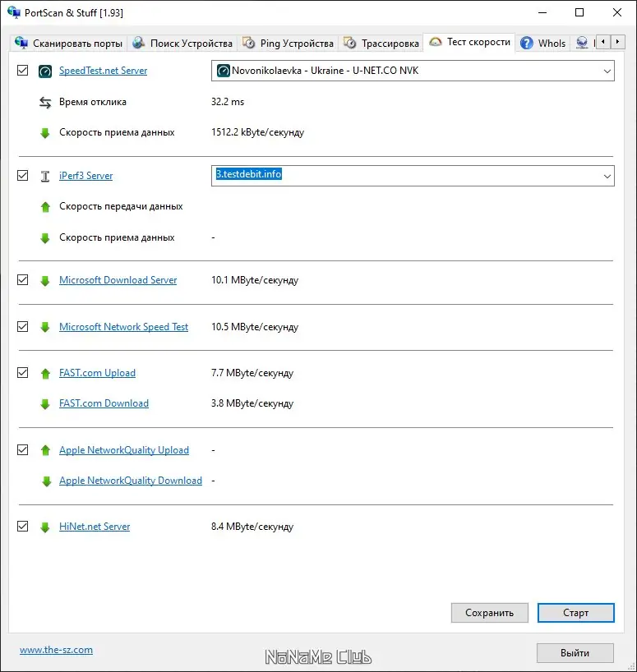Click the upload arrow beside Apple NetworkQuality Upload
Viewport: 637px width, 672px height.
click(x=45, y=450)
